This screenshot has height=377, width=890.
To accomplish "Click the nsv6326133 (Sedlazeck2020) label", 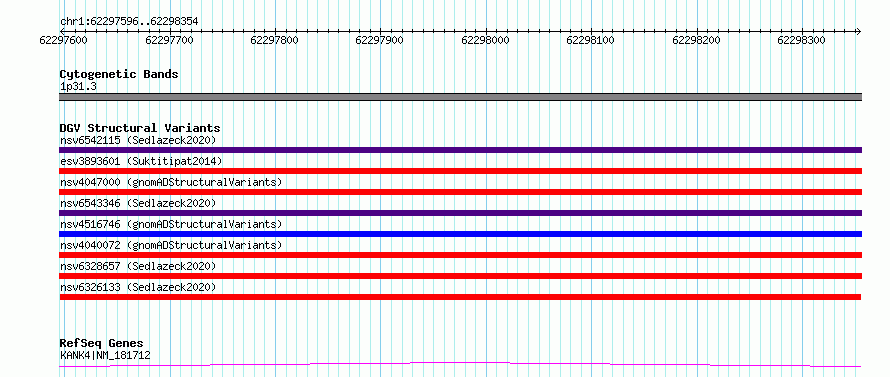I will pos(138,287).
